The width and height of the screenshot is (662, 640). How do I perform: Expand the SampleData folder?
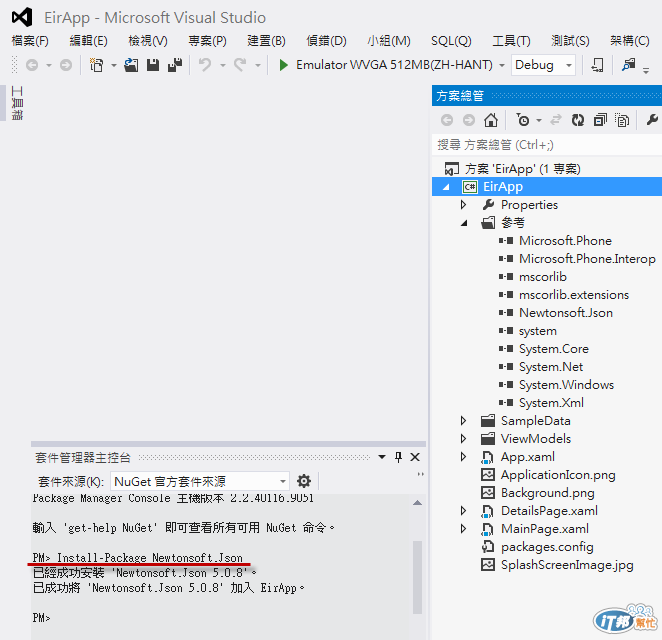pyautogui.click(x=464, y=420)
